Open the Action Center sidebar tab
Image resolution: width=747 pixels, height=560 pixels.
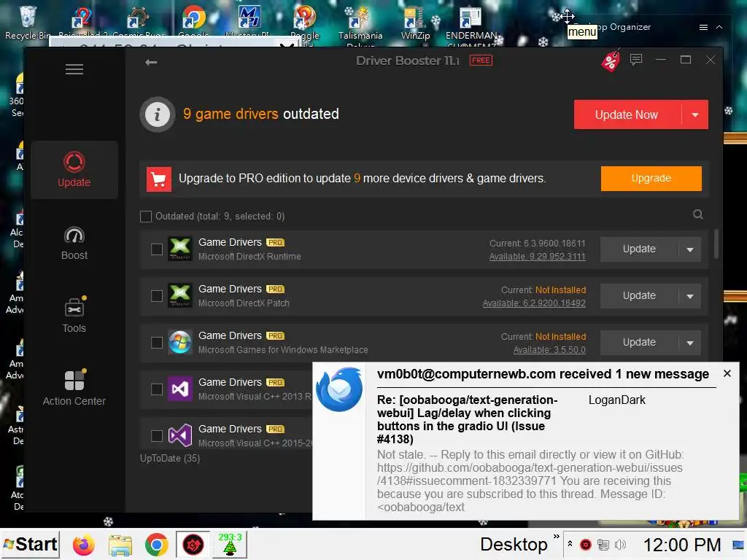point(74,389)
